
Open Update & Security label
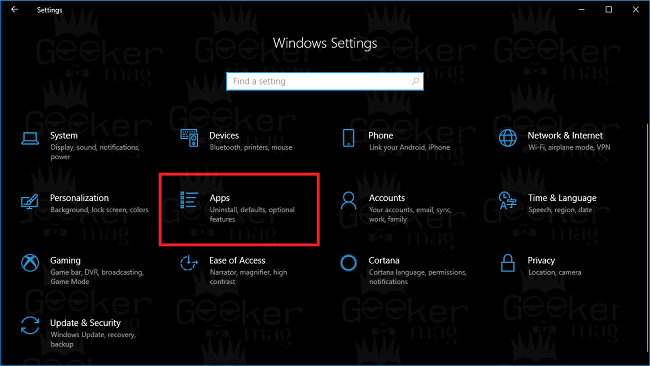[85, 323]
